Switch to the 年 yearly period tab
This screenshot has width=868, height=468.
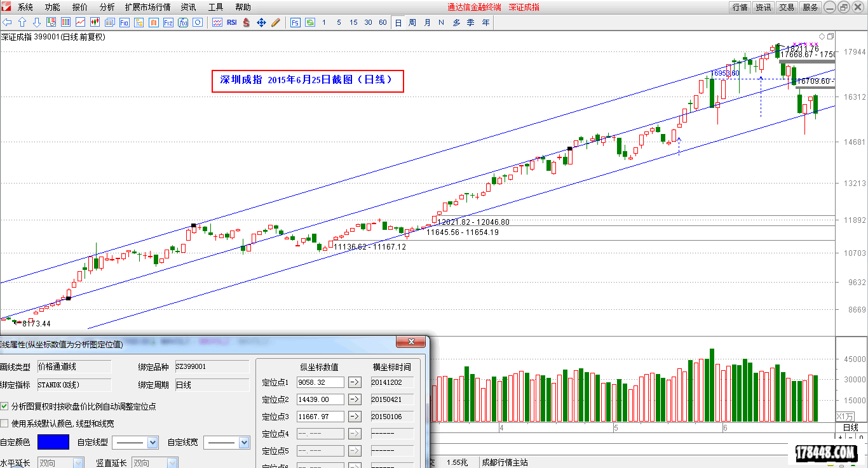point(485,22)
